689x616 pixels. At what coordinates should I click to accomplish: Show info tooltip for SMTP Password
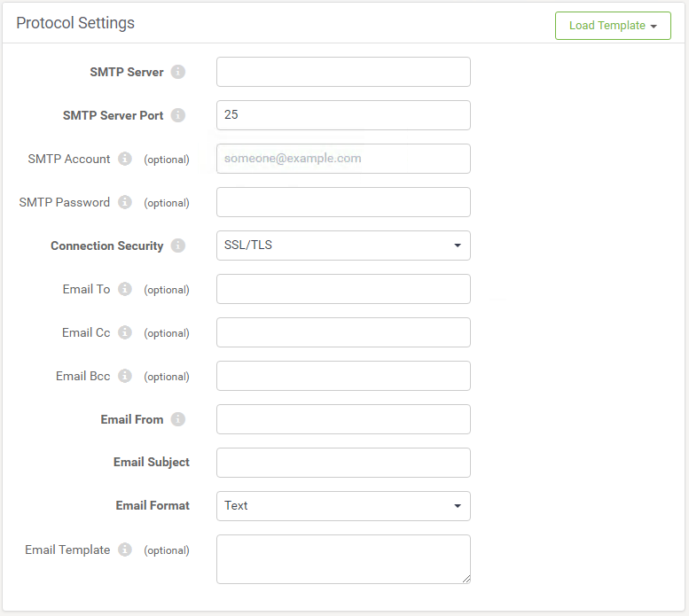point(125,202)
